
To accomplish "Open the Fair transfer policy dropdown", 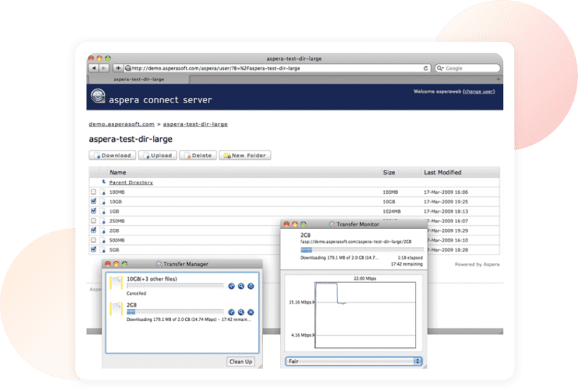I will (x=353, y=361).
